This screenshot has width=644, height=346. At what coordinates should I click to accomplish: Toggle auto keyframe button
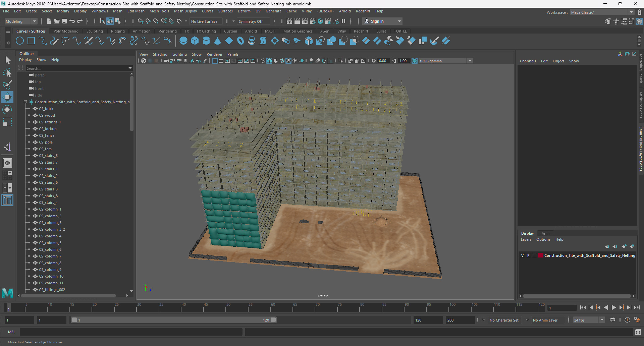[627, 320]
